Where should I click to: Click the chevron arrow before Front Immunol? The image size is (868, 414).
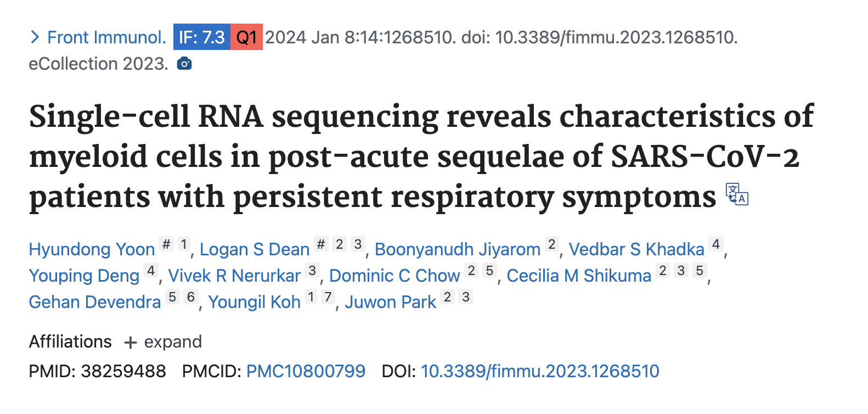[x=35, y=36]
